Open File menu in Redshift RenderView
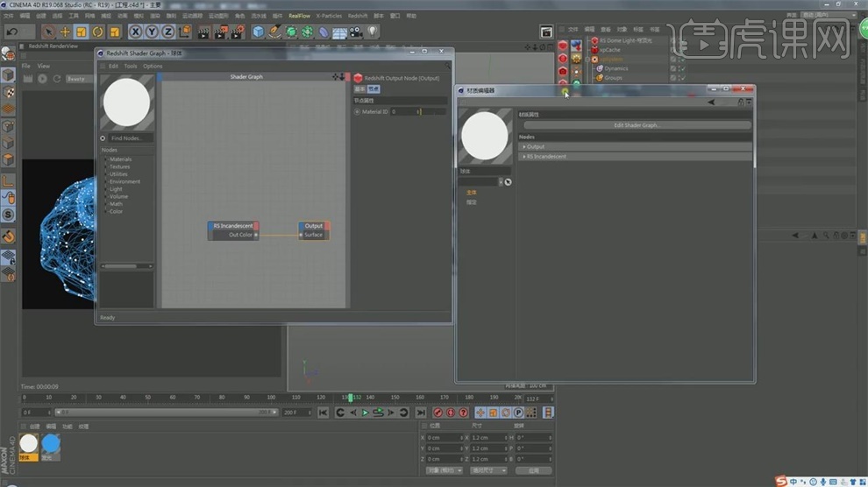This screenshot has height=487, width=868. [x=26, y=66]
